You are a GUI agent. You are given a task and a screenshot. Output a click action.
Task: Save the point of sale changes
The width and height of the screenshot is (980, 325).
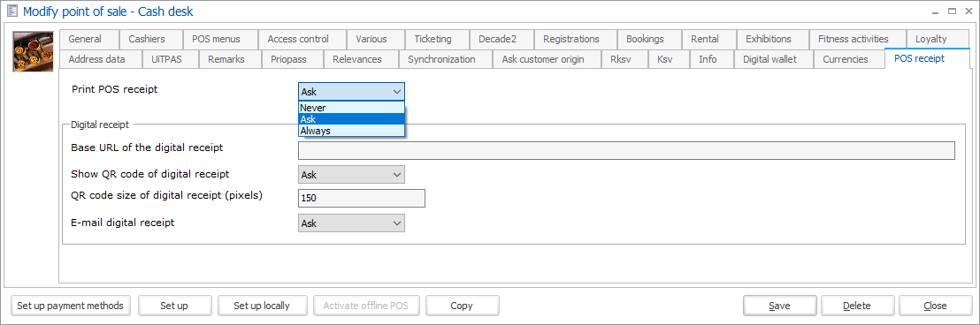pyautogui.click(x=779, y=306)
